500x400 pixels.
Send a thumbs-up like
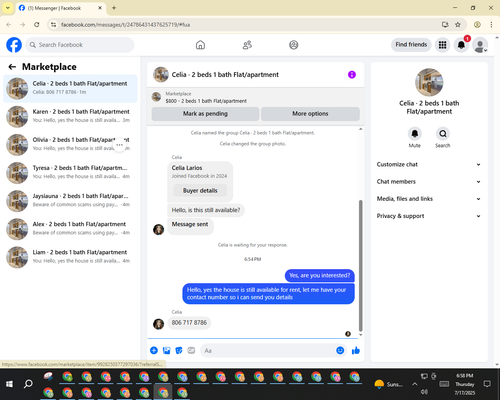coord(356,350)
